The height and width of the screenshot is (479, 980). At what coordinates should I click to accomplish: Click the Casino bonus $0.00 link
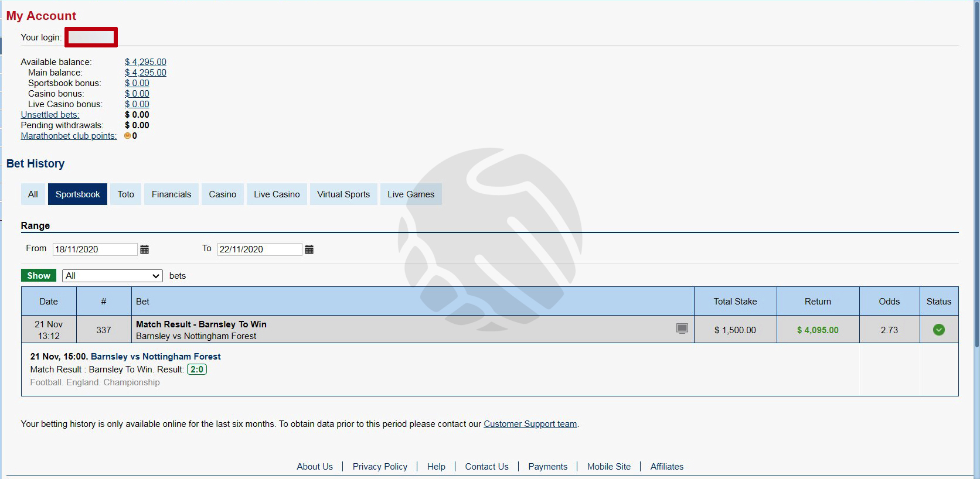click(x=137, y=94)
